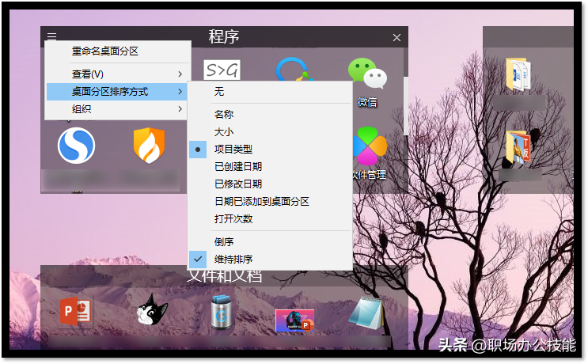
Task: Click the 程序 partition scrollbar
Action: pos(406,103)
